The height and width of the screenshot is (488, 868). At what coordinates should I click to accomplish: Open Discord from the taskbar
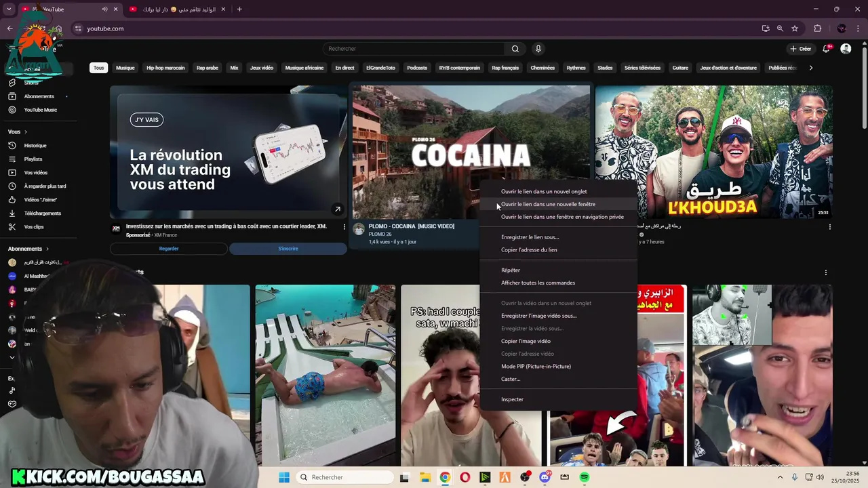pos(545,477)
